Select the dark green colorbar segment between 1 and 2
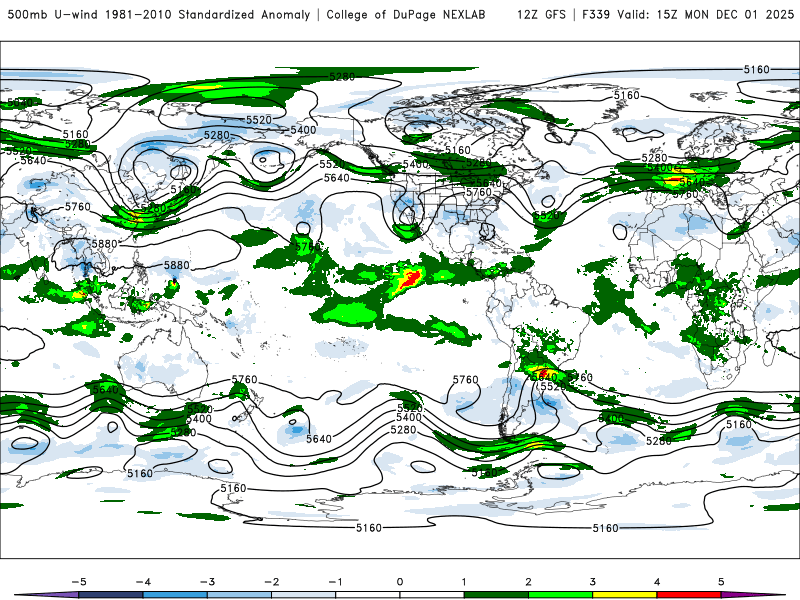Viewport: 800px width, 600px height. [496, 595]
